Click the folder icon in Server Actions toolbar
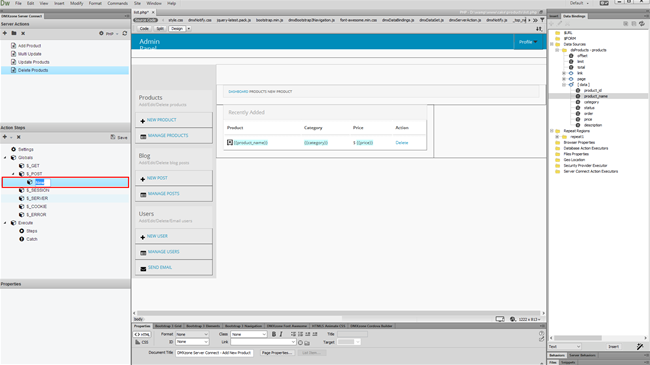650x365 pixels. click(14, 33)
